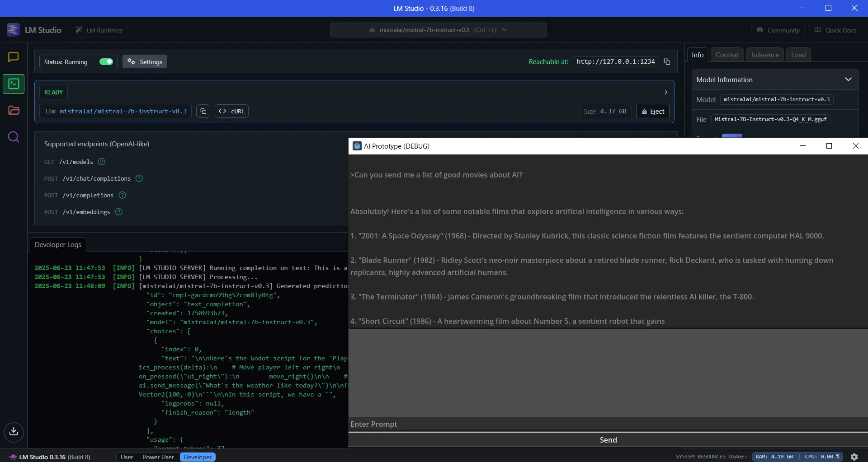Image resolution: width=868 pixels, height=462 pixels.
Task: Open the Downloads icon at sidebar bottom
Action: coord(14,432)
